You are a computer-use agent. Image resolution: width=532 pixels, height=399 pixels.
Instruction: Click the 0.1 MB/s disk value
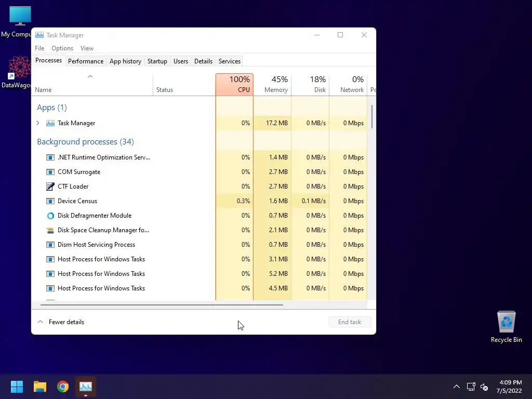313,201
